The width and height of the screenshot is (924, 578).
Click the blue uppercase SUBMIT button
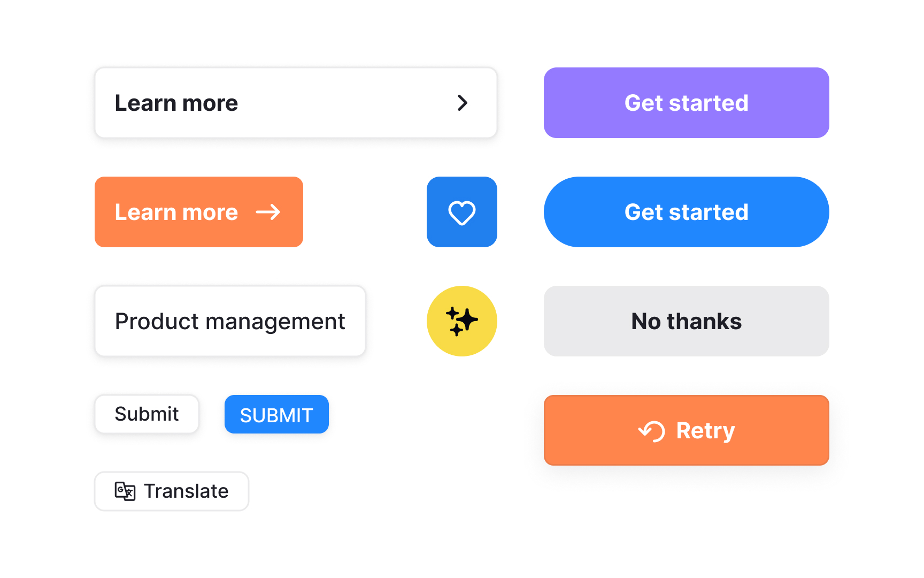tap(276, 414)
